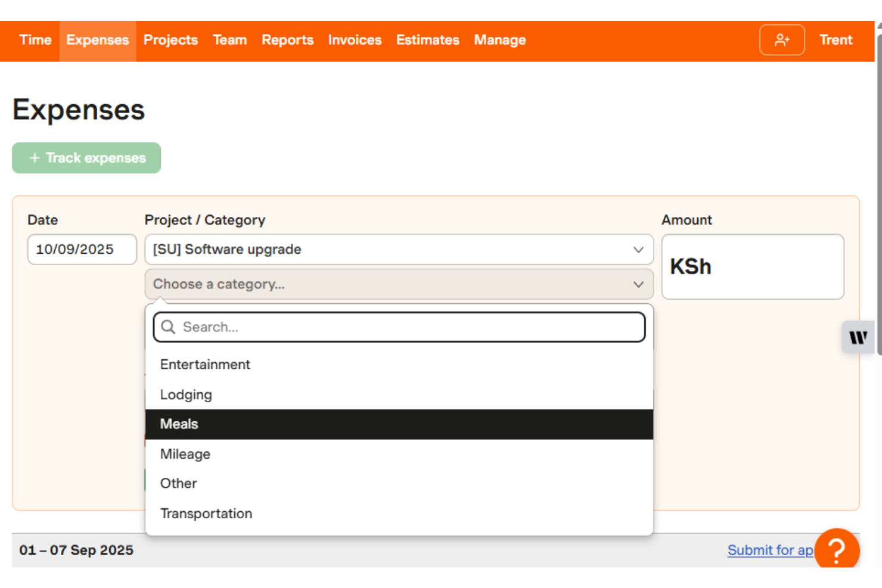Open the help question mark icon

coord(837,549)
